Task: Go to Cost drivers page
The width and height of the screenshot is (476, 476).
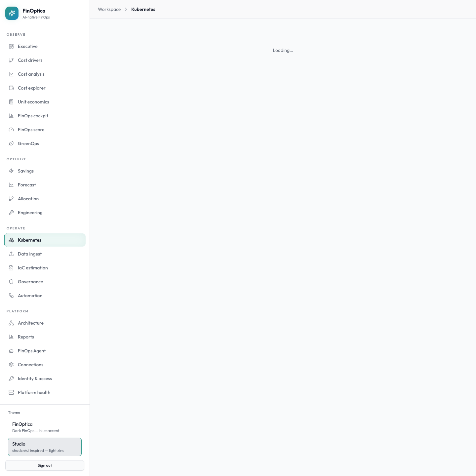Action: tap(30, 60)
